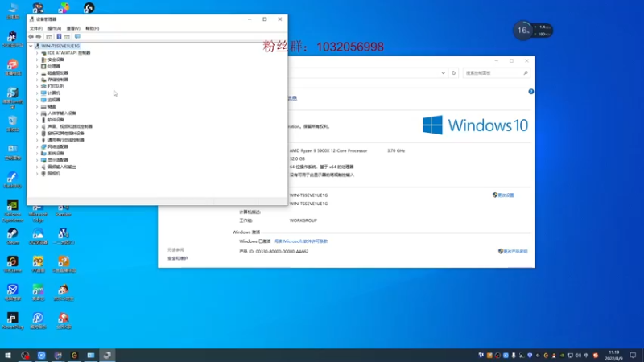Select the 计算机 tree row
Image resolution: width=644 pixels, height=362 pixels.
click(50, 93)
